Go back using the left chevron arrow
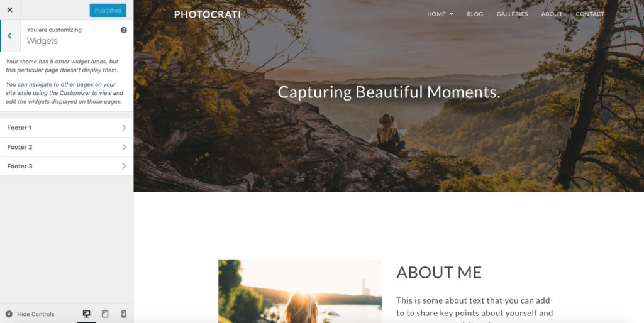 click(x=10, y=36)
